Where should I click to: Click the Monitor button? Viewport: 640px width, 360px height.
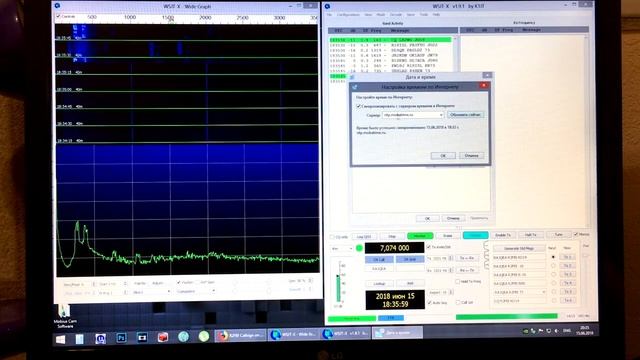pos(420,236)
